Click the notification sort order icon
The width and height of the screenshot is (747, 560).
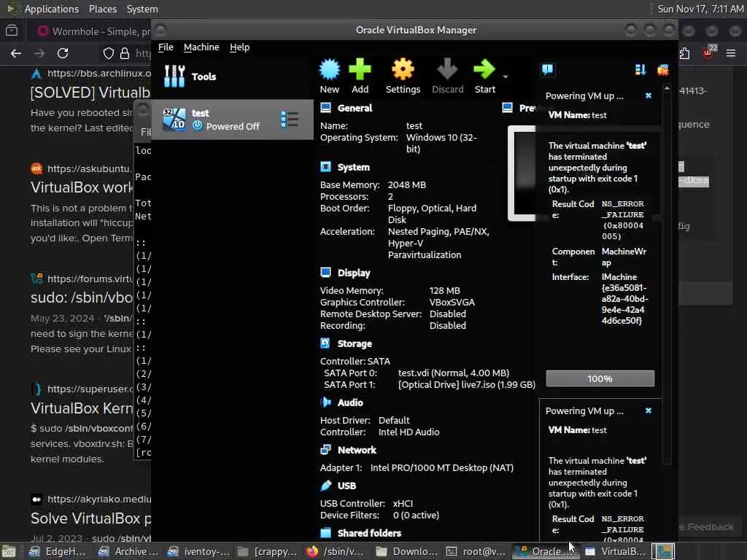click(x=640, y=70)
